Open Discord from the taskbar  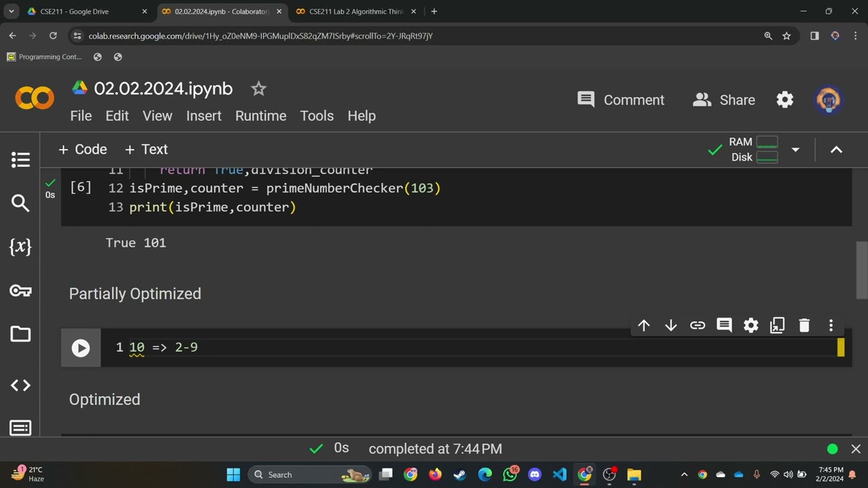pos(534,474)
